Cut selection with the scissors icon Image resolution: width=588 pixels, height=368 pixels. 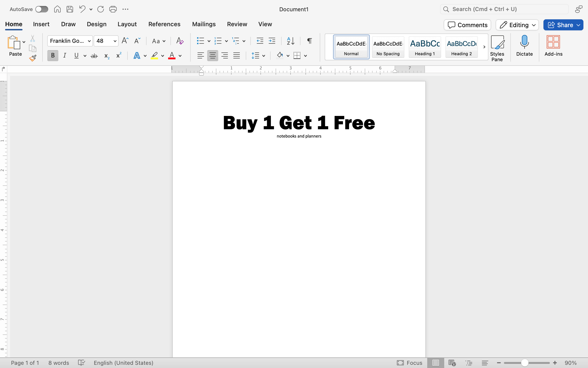33,38
